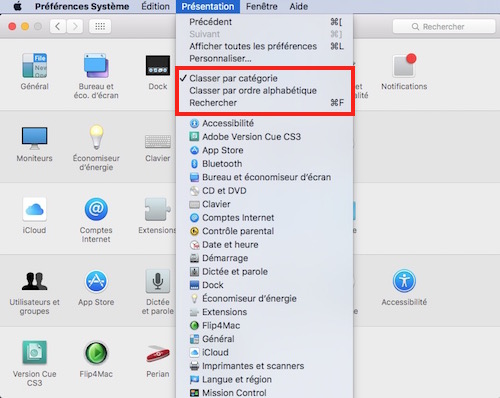Select Contrôle parental menu item
The image size is (500, 398).
[x=265, y=231]
